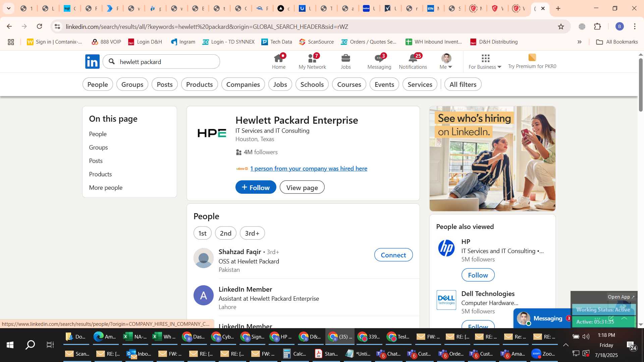
Task: Open the All filters panel
Action: pos(463,84)
